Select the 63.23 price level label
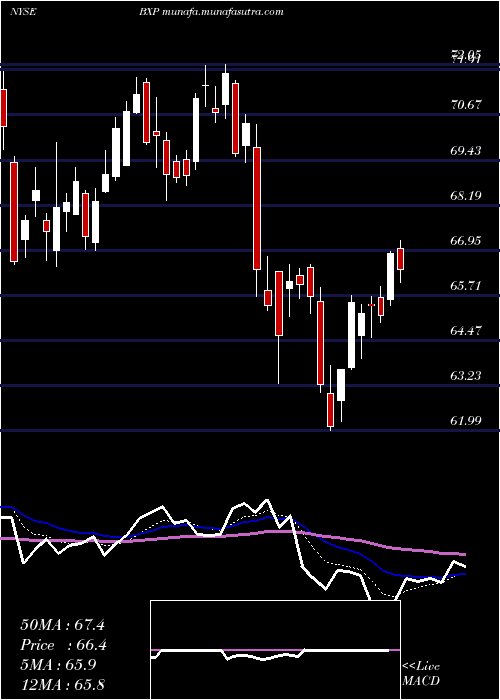Viewport: 500px width, 700px height. point(466,375)
